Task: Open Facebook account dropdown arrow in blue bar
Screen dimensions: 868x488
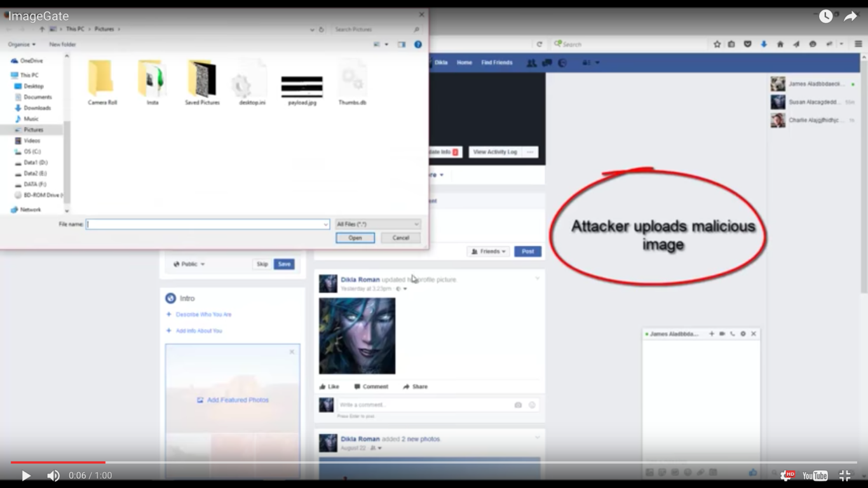Action: (x=597, y=63)
